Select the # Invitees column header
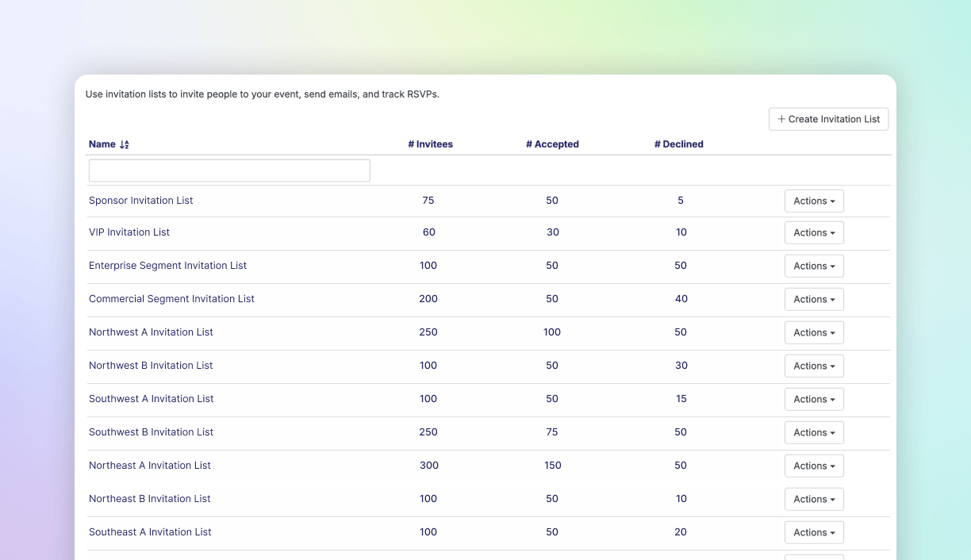971x560 pixels. pos(431,144)
